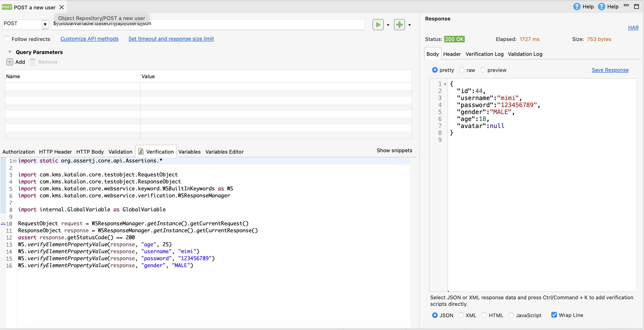The width and height of the screenshot is (644, 330).
Task: Click the 1727 ms elapsed value
Action: click(x=529, y=39)
